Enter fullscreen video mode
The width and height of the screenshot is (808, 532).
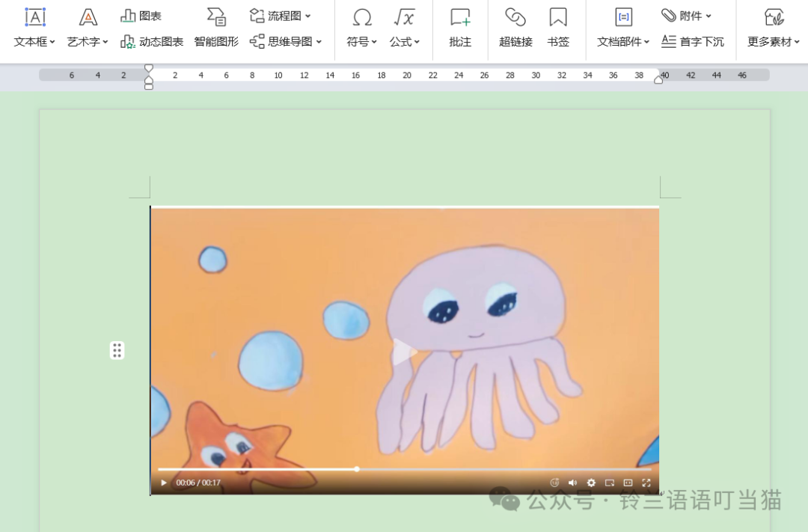(x=646, y=483)
